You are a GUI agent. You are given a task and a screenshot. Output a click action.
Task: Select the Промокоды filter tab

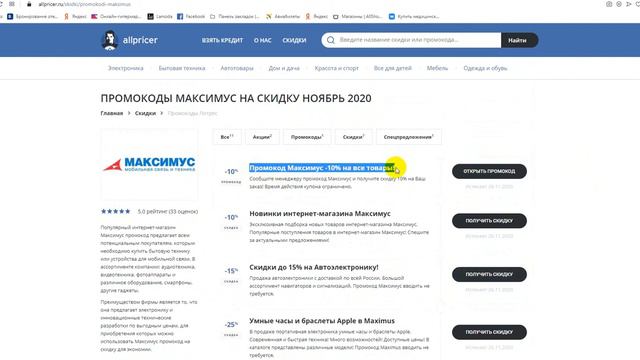[307, 137]
